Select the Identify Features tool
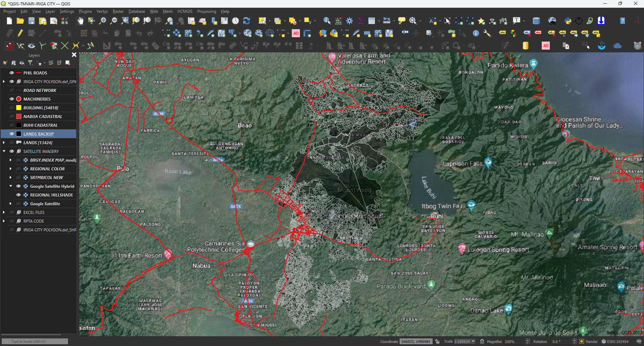Image resolution: width=644 pixels, height=346 pixels. coord(326,20)
